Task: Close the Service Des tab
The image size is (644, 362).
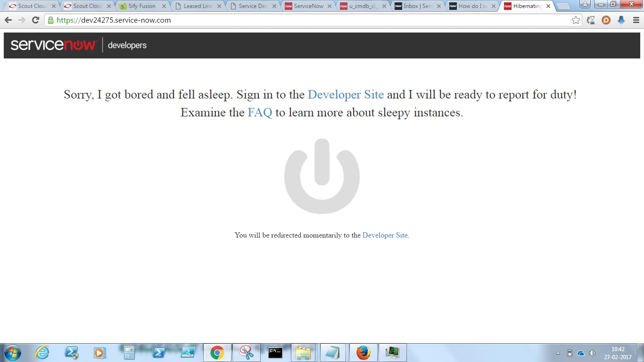Action: [x=274, y=6]
